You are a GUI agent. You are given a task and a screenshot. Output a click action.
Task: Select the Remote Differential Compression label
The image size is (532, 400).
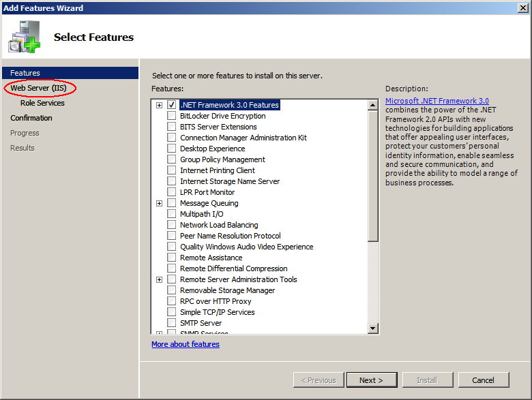coord(234,268)
